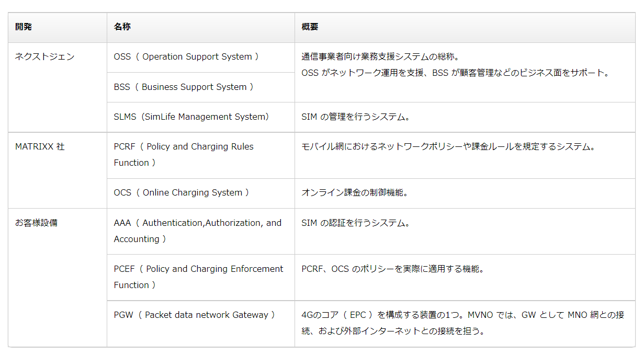This screenshot has height=355, width=644.
Task: Click the SIM の管理を行うシステム description
Action: [x=356, y=117]
